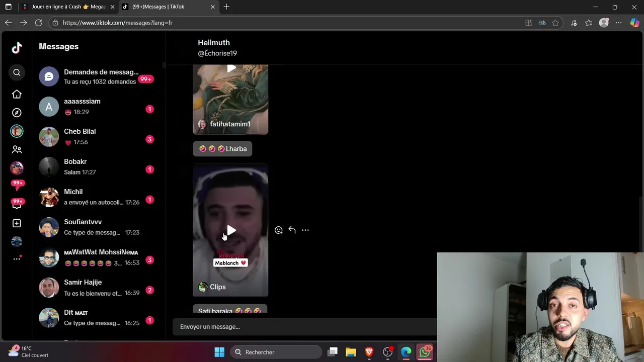Open the TikTok search icon
Image resolution: width=644 pixels, height=362 pixels.
(x=17, y=72)
